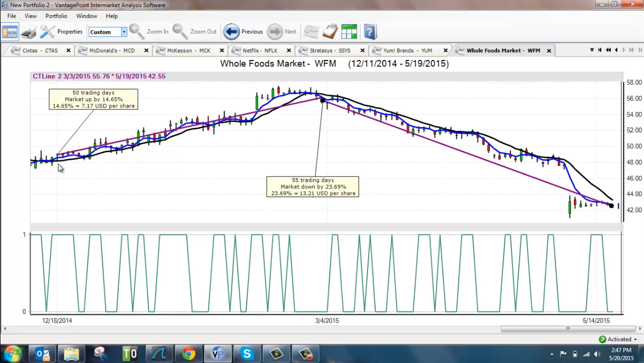Show hidden tray icons arrow
This screenshot has height=363, width=644.
pyautogui.click(x=552, y=354)
